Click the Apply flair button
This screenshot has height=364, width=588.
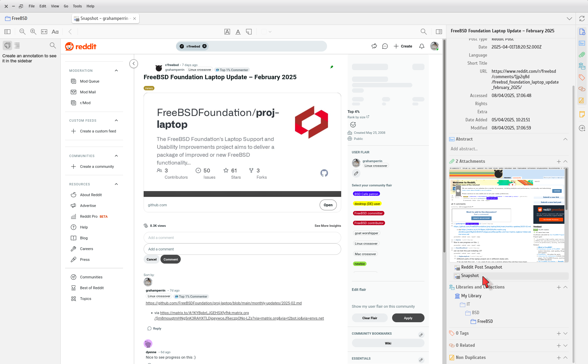pyautogui.click(x=408, y=318)
